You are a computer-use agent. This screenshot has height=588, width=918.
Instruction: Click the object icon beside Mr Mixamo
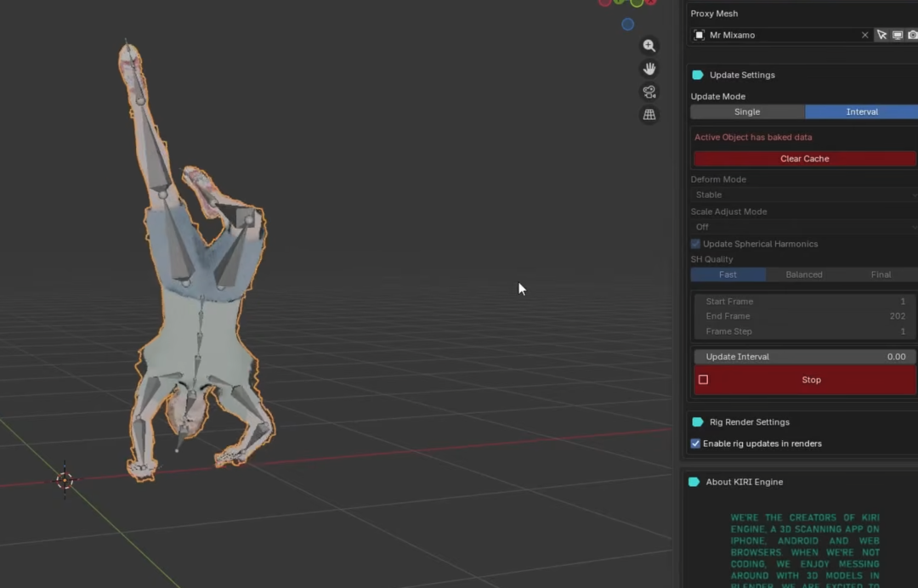tap(699, 35)
